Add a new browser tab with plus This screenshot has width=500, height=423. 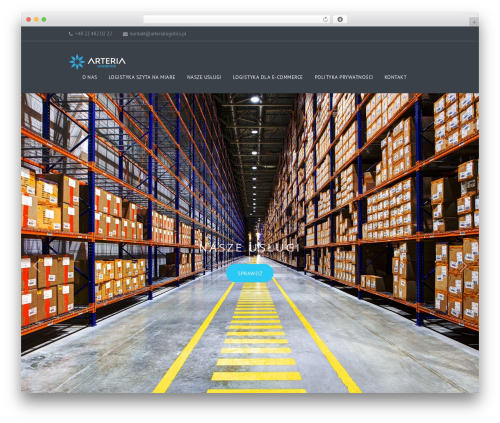(x=474, y=22)
